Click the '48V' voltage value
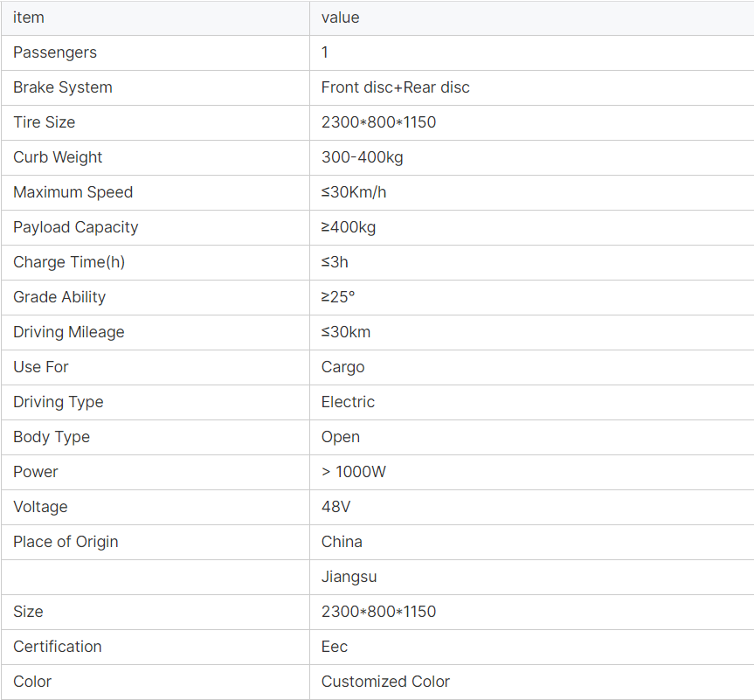This screenshot has height=700, width=754. coord(334,507)
